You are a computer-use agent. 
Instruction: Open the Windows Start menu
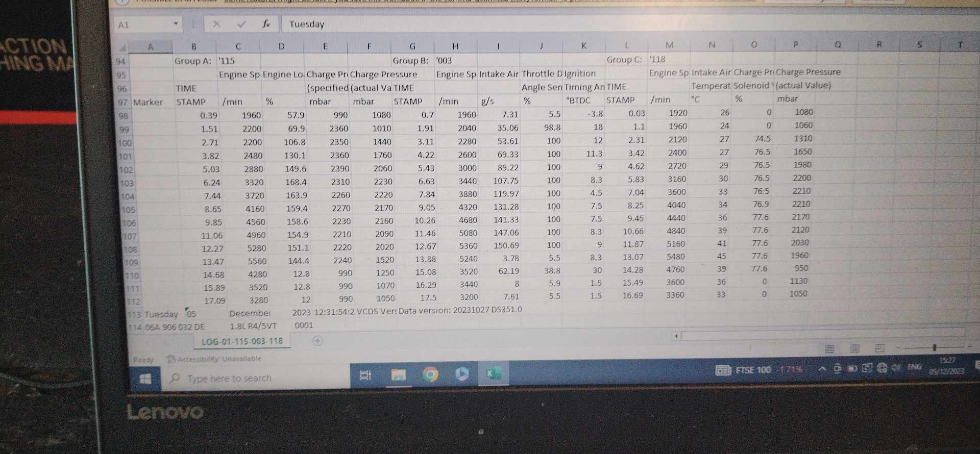coord(145,379)
